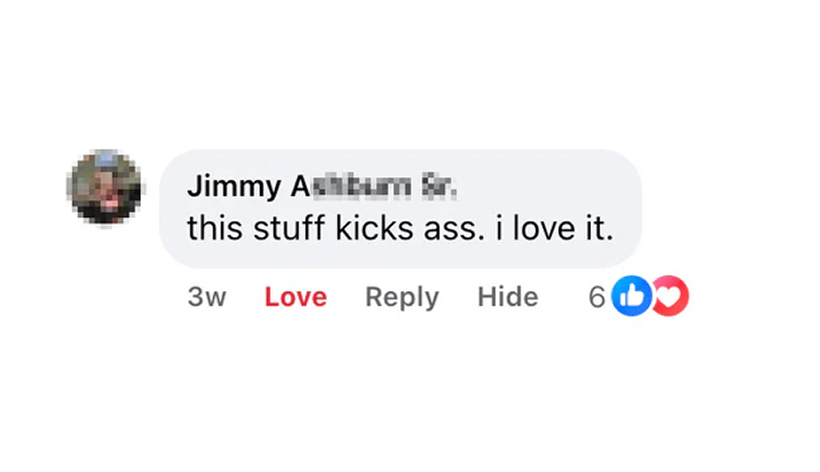View the 6 reactions count
Image resolution: width=820 pixels, height=472 pixels.
[596, 297]
